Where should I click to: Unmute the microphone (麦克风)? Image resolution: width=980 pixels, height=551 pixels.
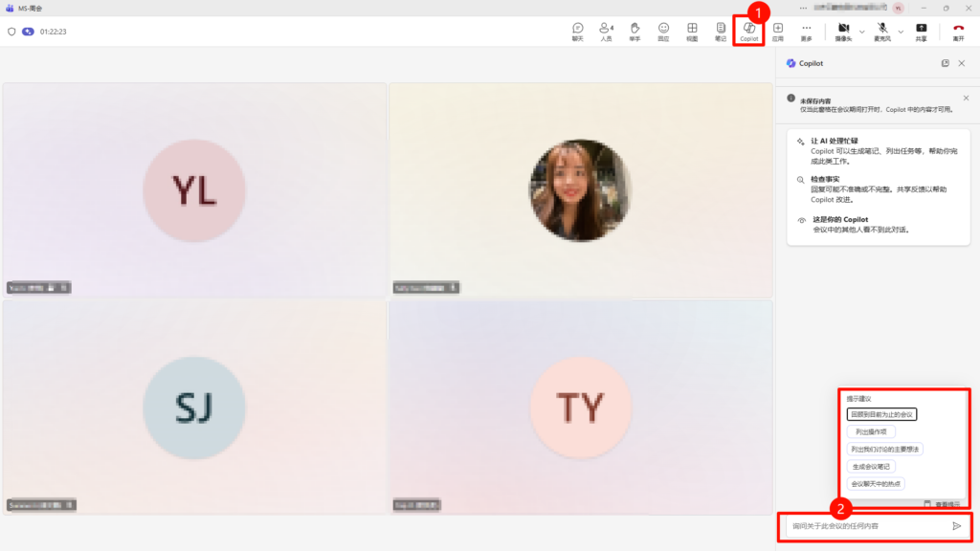pyautogui.click(x=882, y=31)
